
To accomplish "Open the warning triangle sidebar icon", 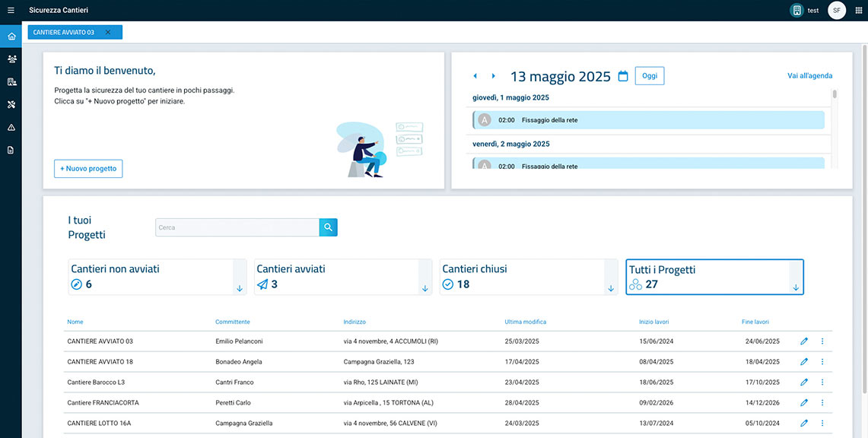I will (11, 127).
